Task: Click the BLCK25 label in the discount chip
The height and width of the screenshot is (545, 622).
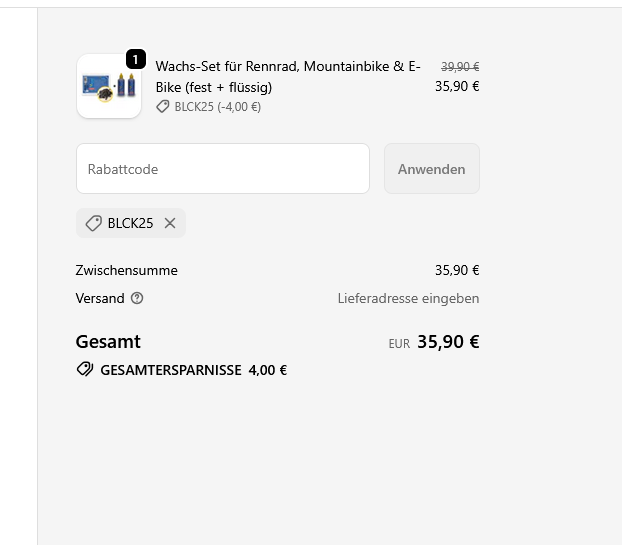Action: 131,223
